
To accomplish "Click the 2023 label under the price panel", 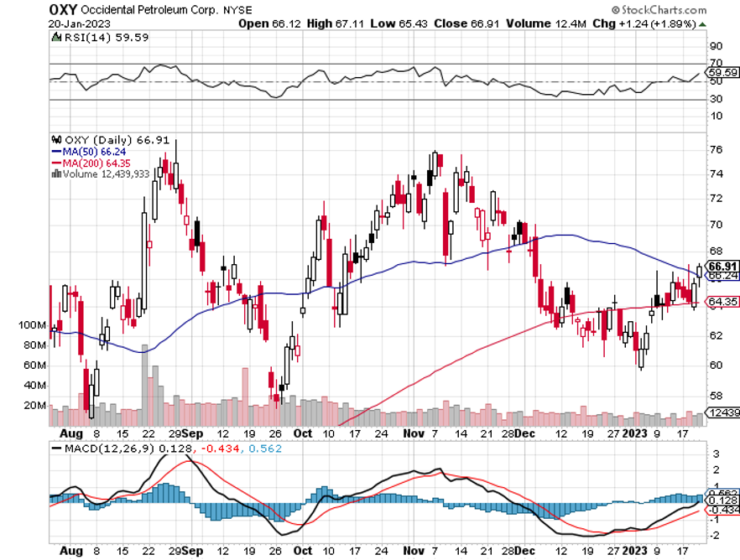I will pos(635,433).
